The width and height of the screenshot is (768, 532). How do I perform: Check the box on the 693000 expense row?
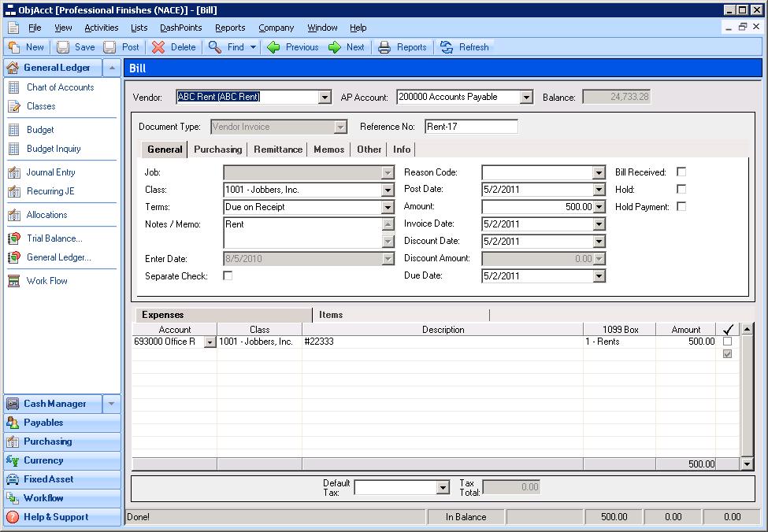coord(727,341)
